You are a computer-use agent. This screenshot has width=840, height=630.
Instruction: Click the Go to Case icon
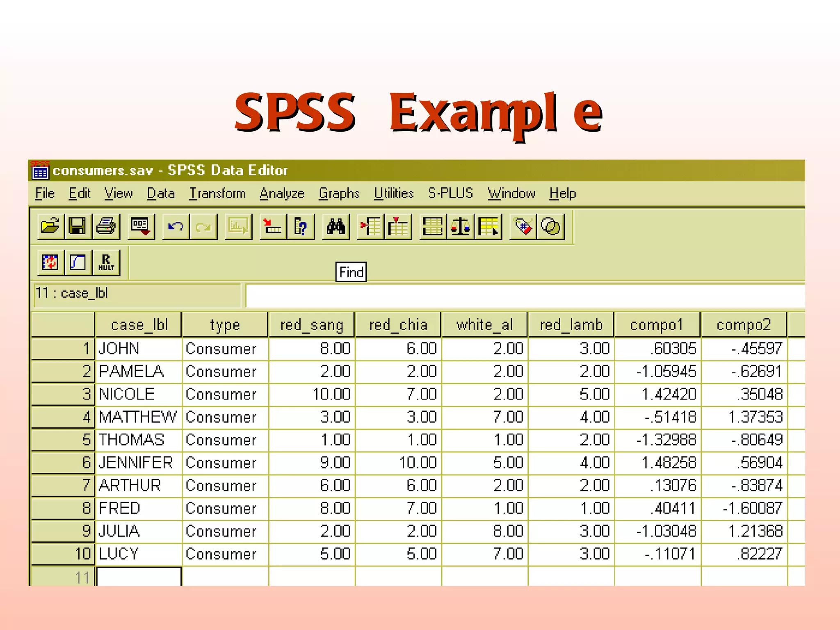273,226
